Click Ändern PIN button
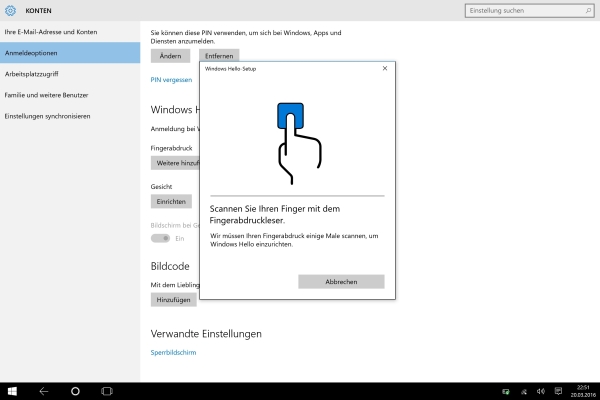 click(170, 56)
